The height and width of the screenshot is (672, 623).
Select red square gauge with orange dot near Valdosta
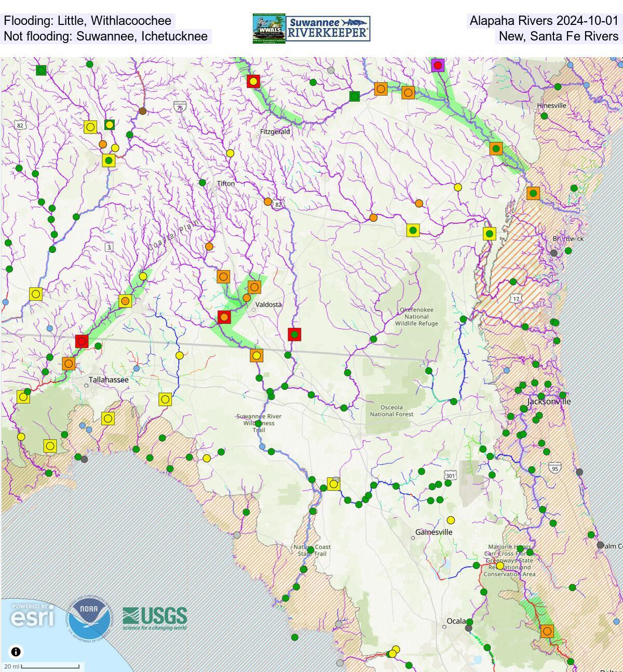click(x=224, y=317)
